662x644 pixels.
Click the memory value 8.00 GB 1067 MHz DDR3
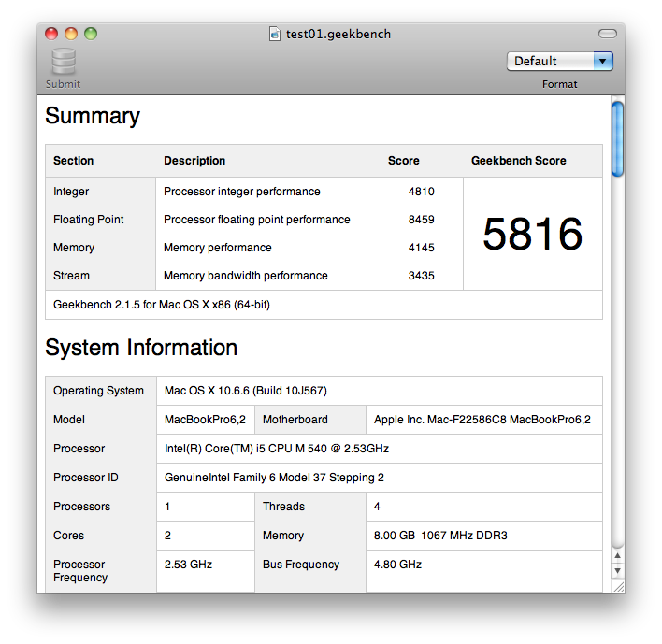click(440, 536)
